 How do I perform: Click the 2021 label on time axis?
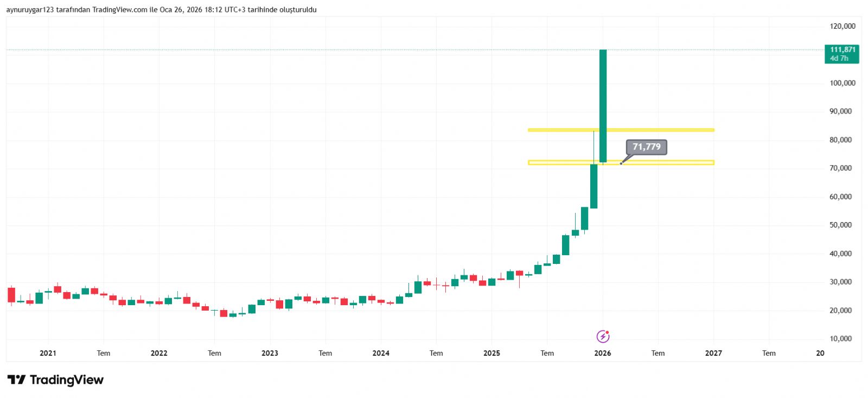[x=48, y=353]
